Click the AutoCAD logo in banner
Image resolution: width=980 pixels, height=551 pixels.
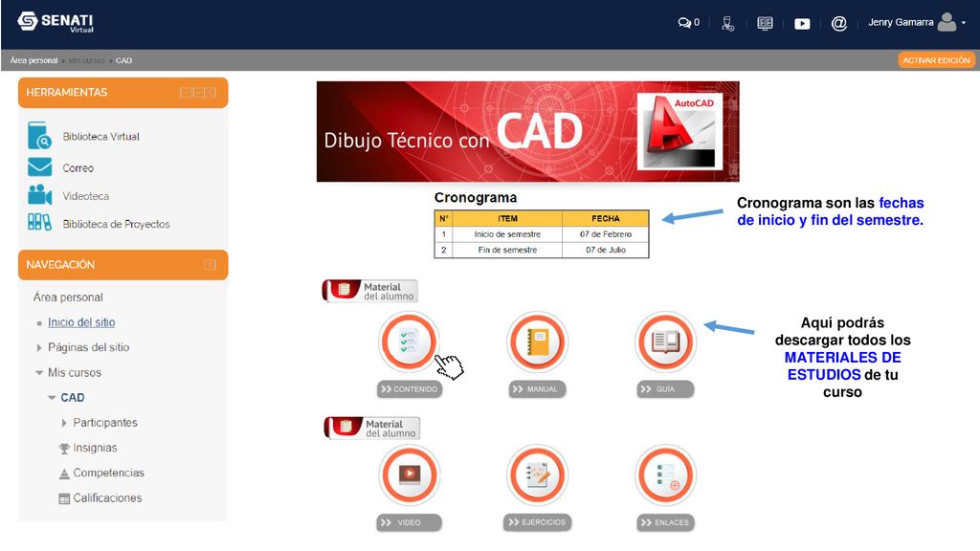680,131
